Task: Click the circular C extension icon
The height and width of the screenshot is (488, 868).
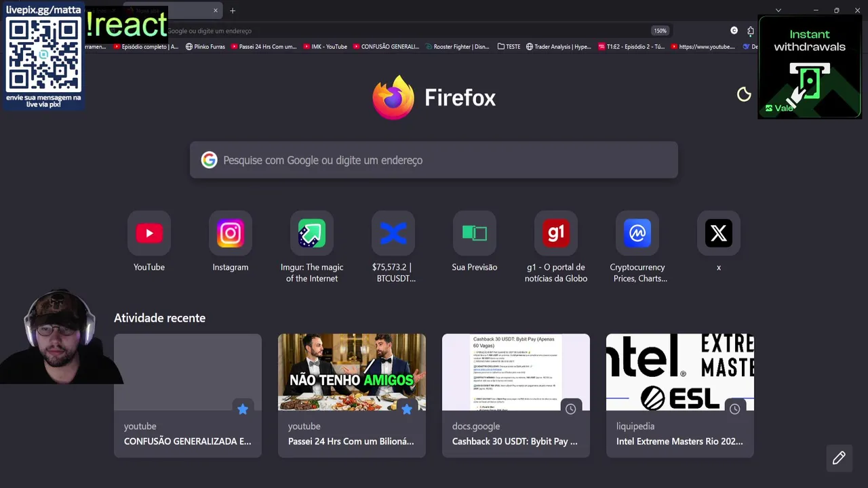Action: point(734,30)
